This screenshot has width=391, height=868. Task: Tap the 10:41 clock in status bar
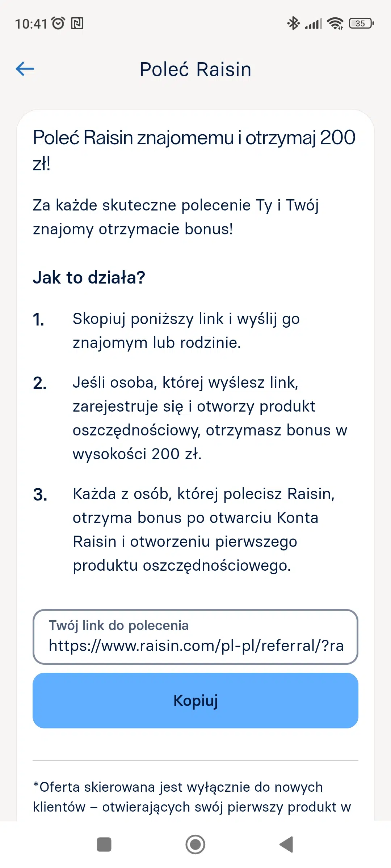click(31, 24)
